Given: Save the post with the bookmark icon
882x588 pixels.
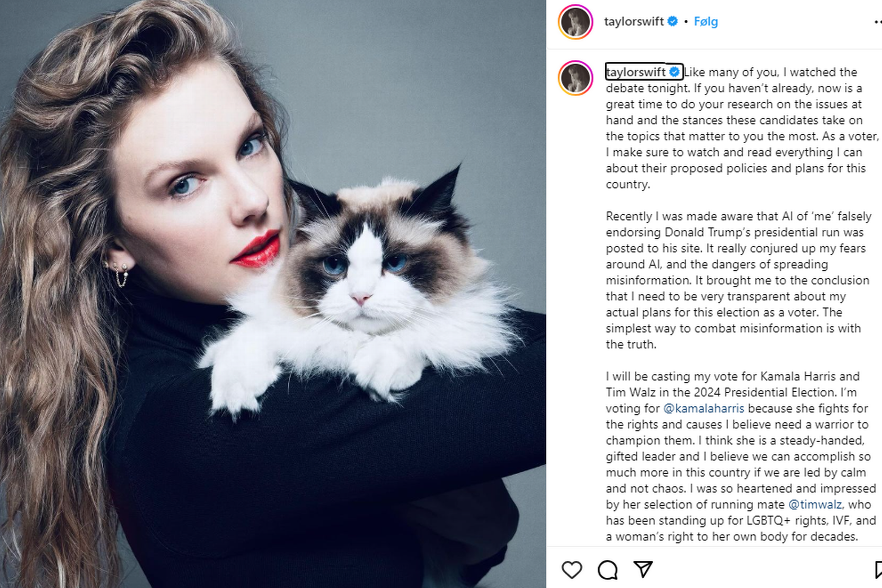Looking at the screenshot, I should [878, 570].
